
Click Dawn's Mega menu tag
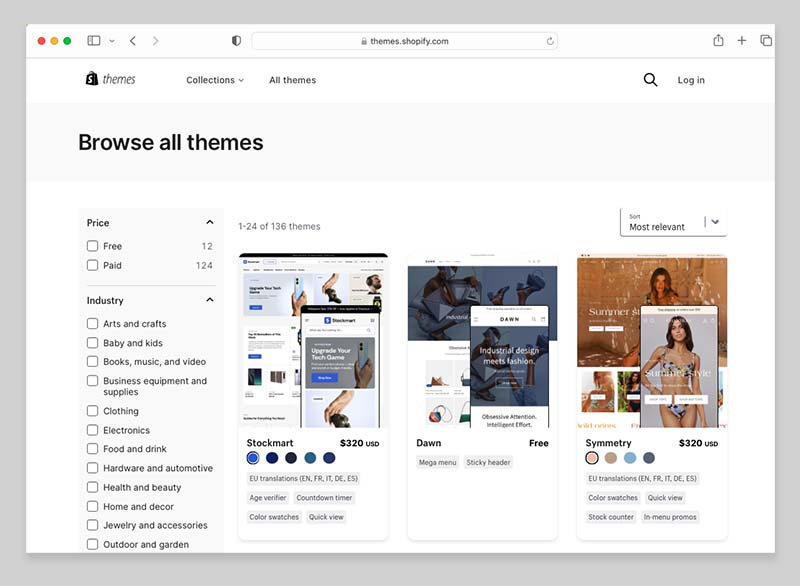click(437, 463)
